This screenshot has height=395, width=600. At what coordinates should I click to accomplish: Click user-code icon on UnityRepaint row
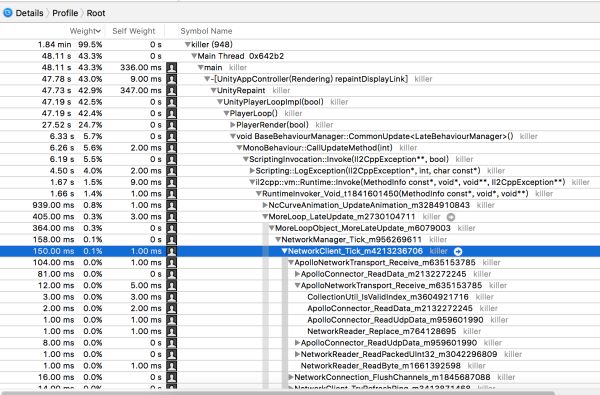point(171,91)
